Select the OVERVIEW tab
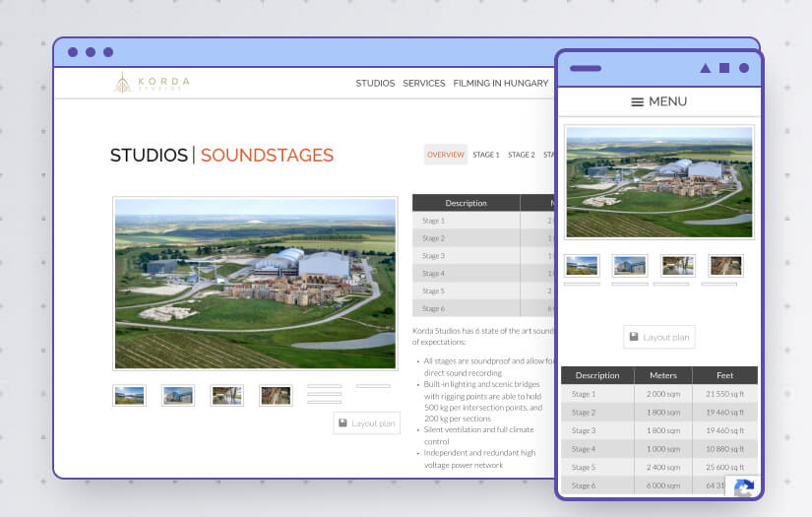This screenshot has height=517, width=812. pos(445,155)
